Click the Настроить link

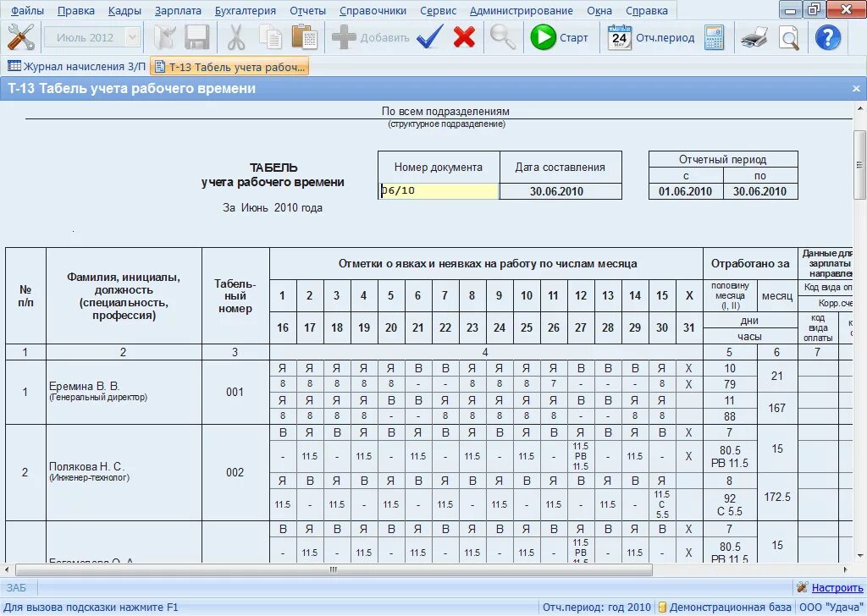[x=837, y=588]
